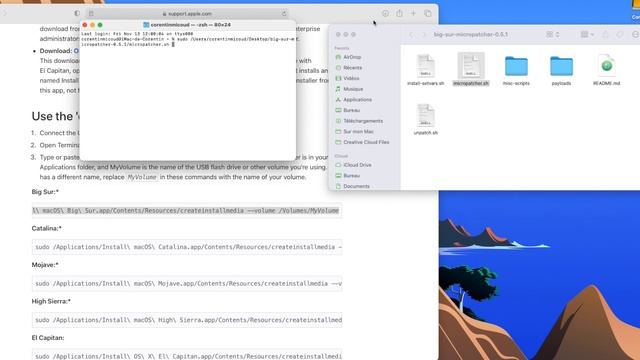Click the Finder window title big-sur-micropatcher-0.5.1
640x360 pixels.
point(471,35)
